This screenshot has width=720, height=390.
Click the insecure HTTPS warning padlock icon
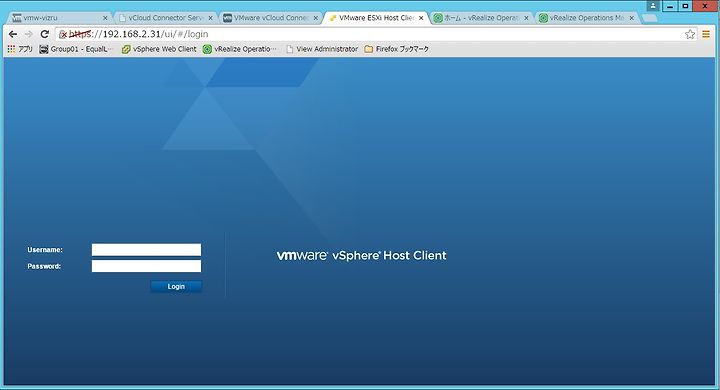point(63,34)
